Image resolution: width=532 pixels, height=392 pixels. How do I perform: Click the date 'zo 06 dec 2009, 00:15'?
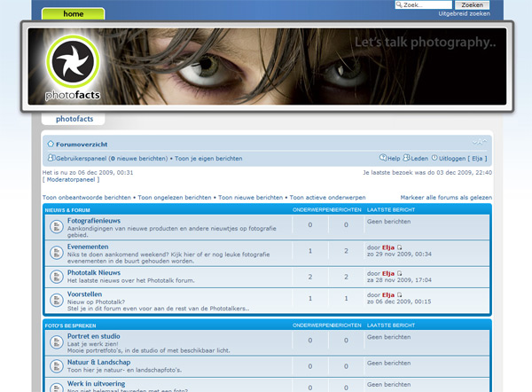pos(399,302)
